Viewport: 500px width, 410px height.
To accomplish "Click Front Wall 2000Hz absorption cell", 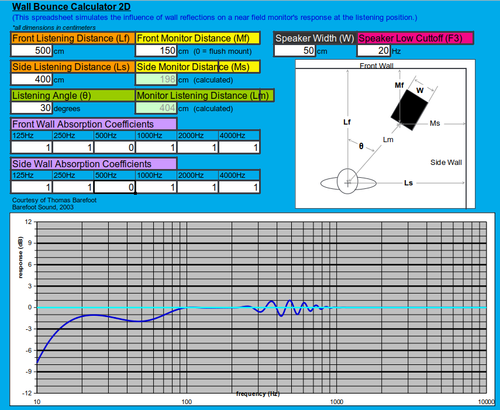I will tap(198, 147).
